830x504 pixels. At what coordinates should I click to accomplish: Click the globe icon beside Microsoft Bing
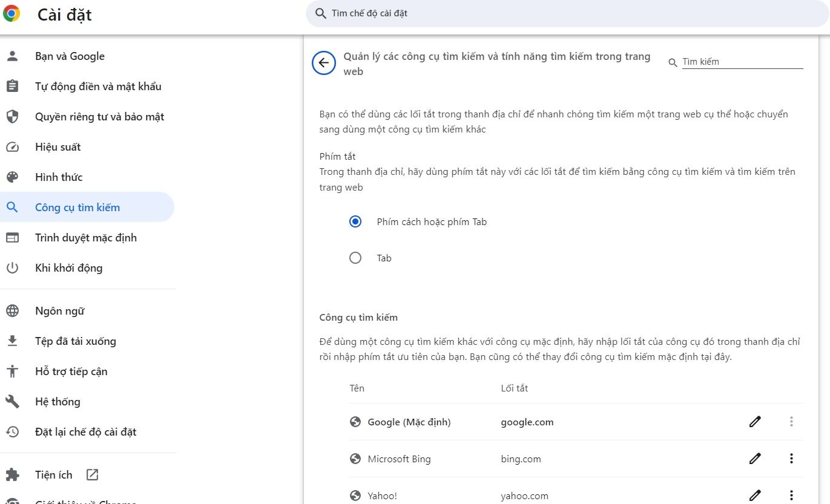(355, 459)
